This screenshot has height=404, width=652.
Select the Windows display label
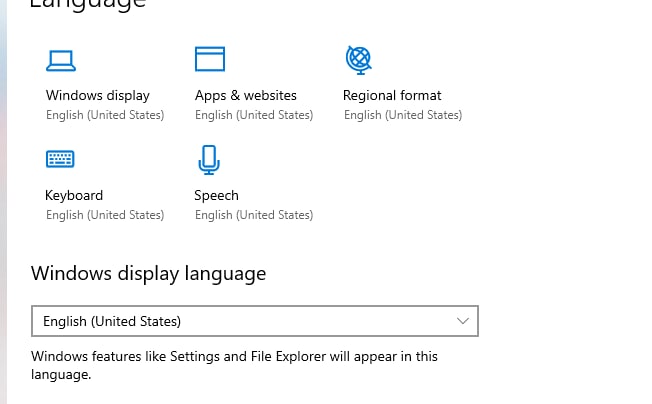pyautogui.click(x=98, y=96)
